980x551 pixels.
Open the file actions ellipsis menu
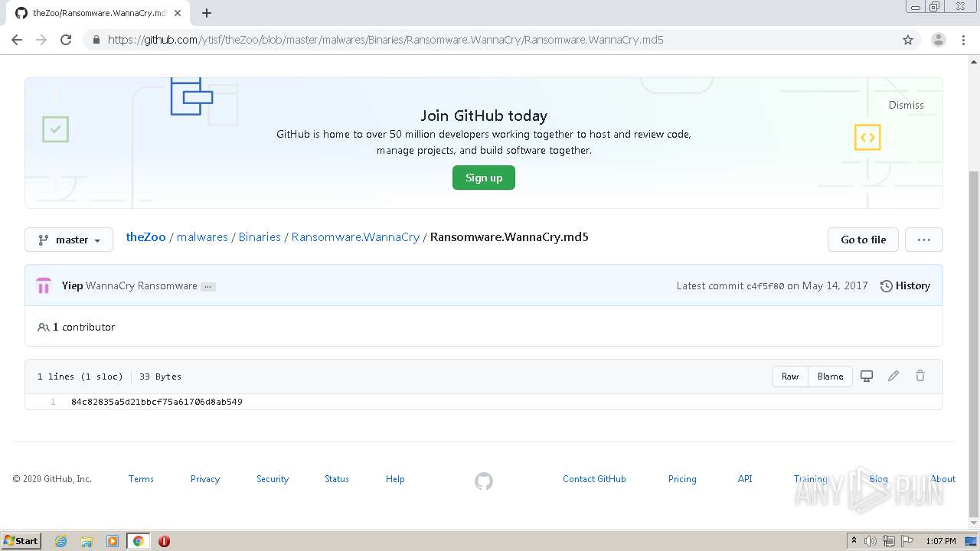pos(924,240)
